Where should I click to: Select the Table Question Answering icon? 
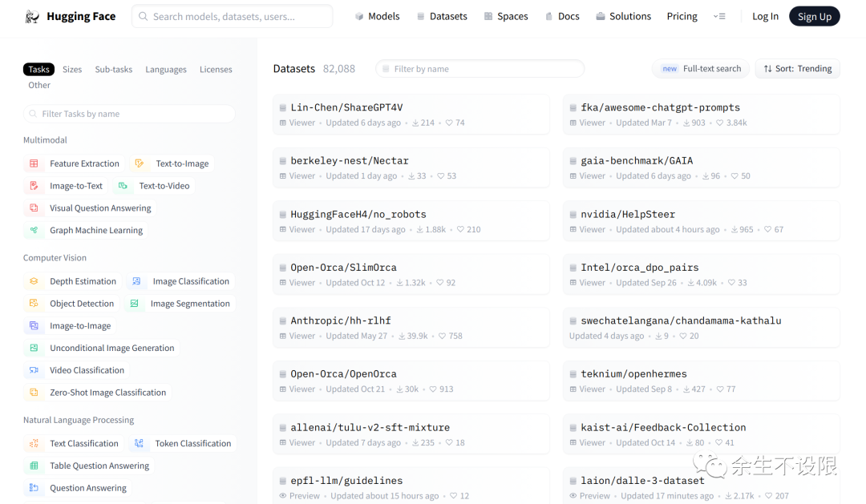tap(34, 466)
